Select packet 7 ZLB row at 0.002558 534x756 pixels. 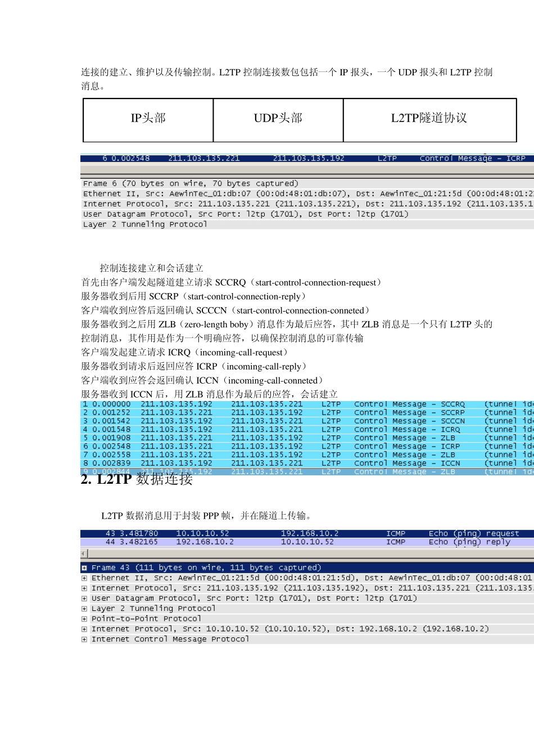(x=307, y=455)
